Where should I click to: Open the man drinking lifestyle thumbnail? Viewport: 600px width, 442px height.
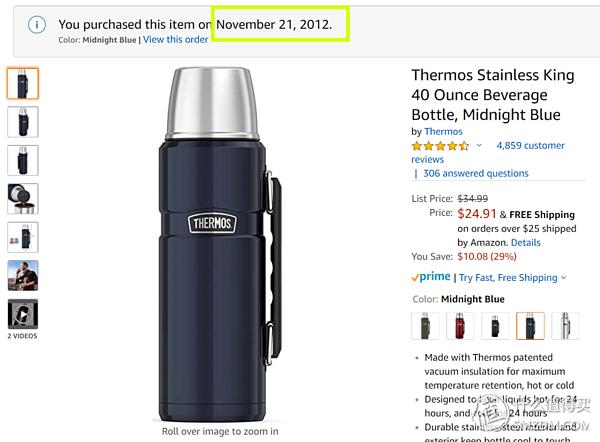23,275
